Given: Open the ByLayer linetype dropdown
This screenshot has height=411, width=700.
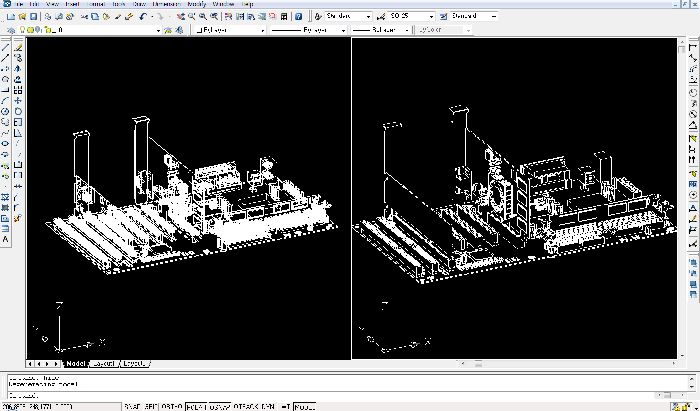Looking at the screenshot, I should [x=308, y=30].
